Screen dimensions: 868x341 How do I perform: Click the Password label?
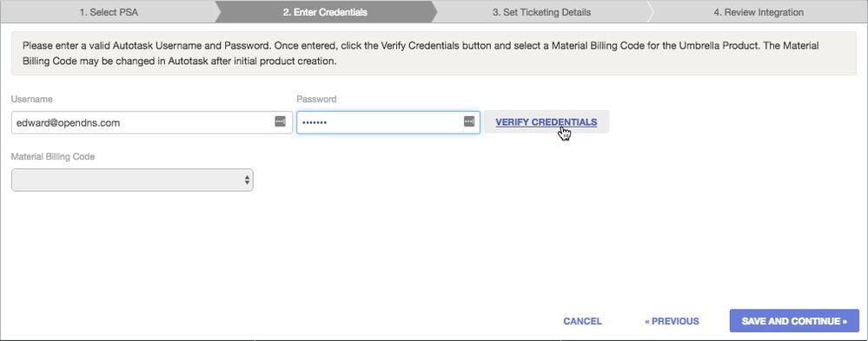coord(316,100)
